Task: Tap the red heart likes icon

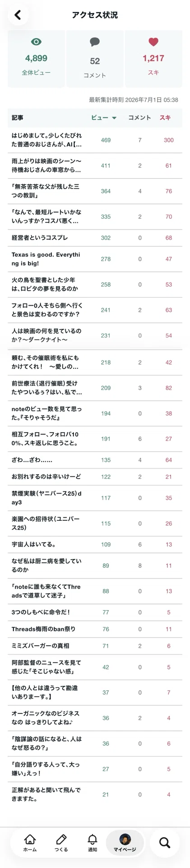Action: 153,42
